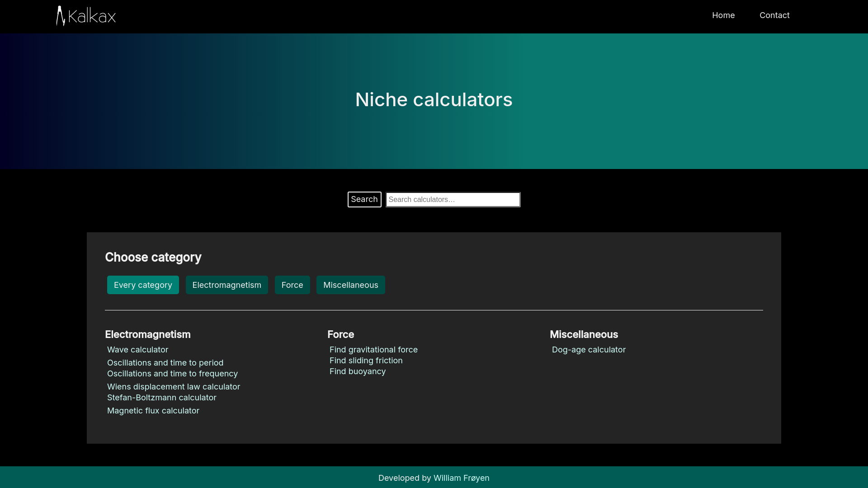This screenshot has width=868, height=488.
Task: Click the Miscellaneous column heading
Action: [584, 334]
